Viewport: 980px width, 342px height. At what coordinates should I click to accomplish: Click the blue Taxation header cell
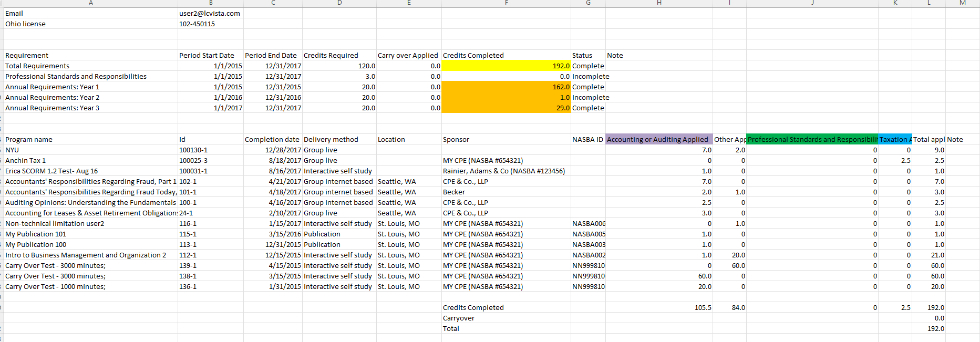[x=895, y=140]
